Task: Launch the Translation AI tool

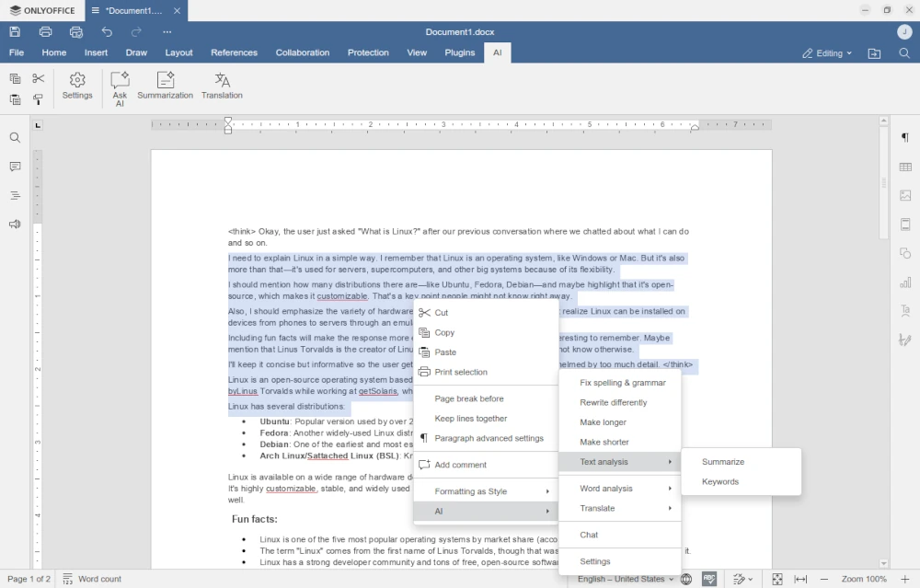Action: [221, 86]
